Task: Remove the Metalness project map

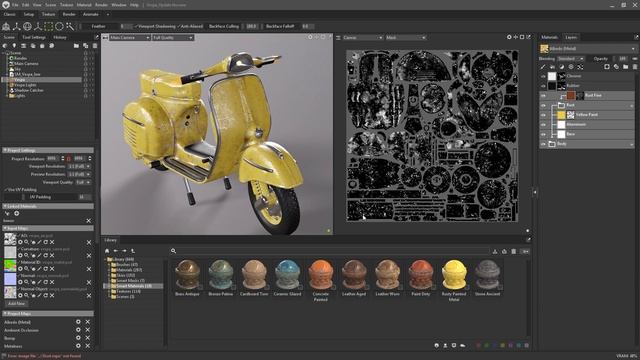Action: [x=88, y=346]
